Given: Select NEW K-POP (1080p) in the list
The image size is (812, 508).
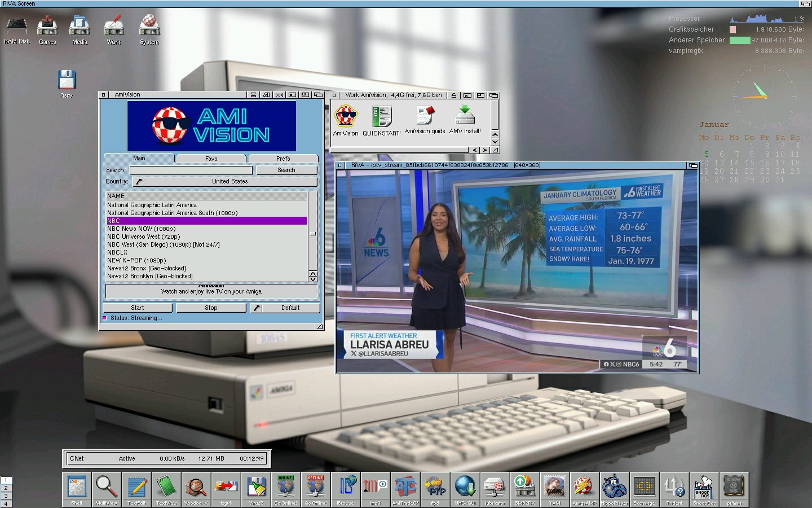Looking at the screenshot, I should pos(207,260).
